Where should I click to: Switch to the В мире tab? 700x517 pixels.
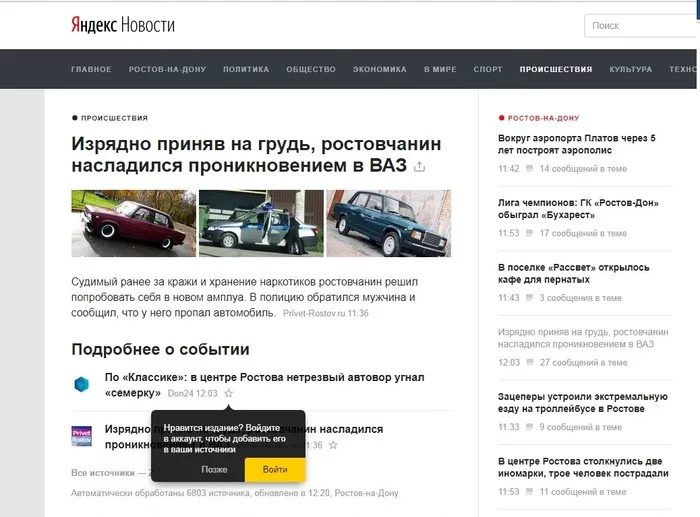(440, 69)
